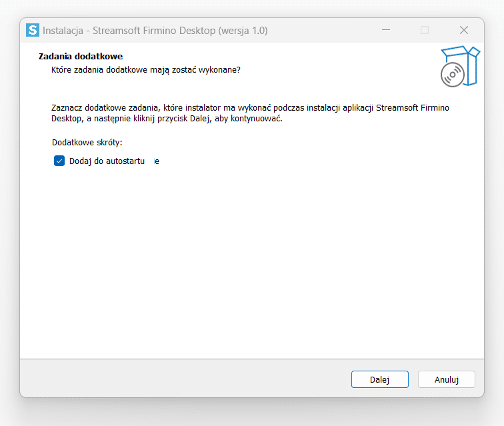This screenshot has width=504, height=426.
Task: Uncheck the Dodaj do autostartu checkbox
Action: [59, 161]
